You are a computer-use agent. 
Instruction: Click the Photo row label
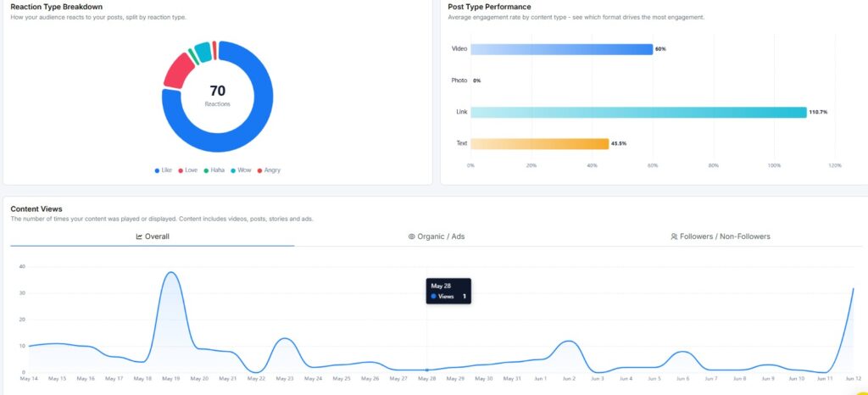pyautogui.click(x=459, y=81)
